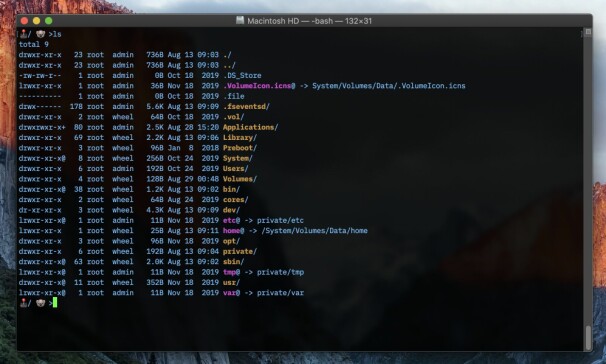The height and width of the screenshot is (364, 606).
Task: Click the '2.5K' size of Applications
Action: [x=155, y=127]
